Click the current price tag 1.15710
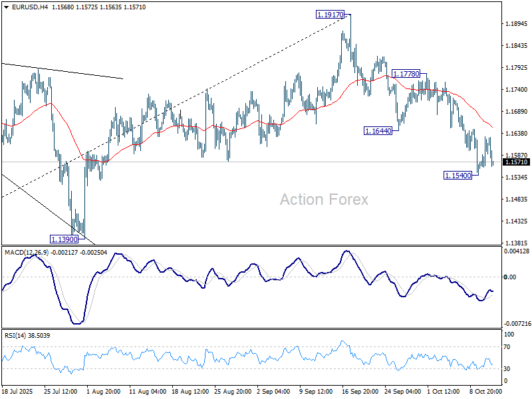Viewport: 532px width, 399px height. click(x=516, y=162)
